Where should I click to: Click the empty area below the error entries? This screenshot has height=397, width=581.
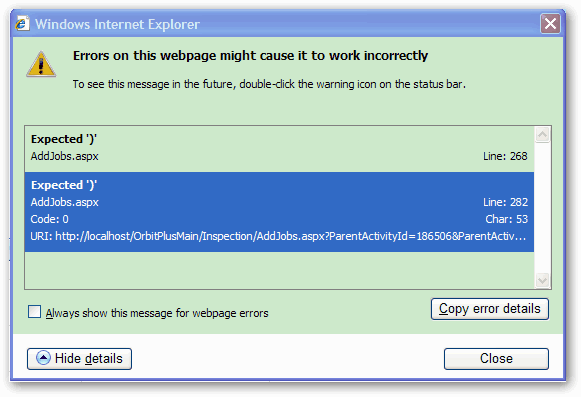[279, 270]
